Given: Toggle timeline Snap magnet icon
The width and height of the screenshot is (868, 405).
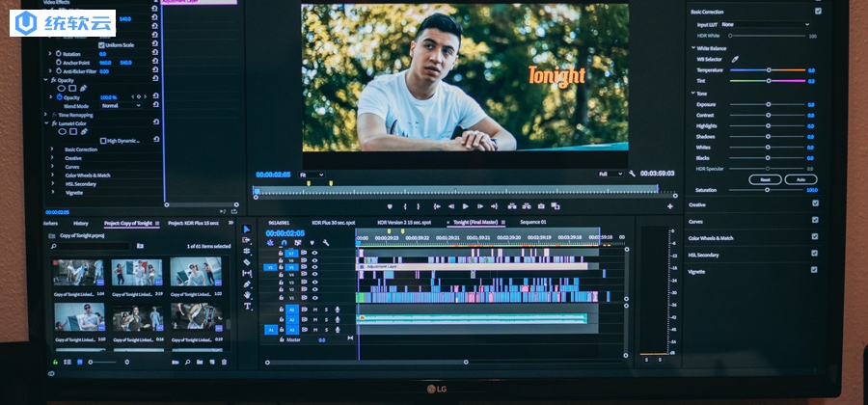Looking at the screenshot, I should pos(284,243).
